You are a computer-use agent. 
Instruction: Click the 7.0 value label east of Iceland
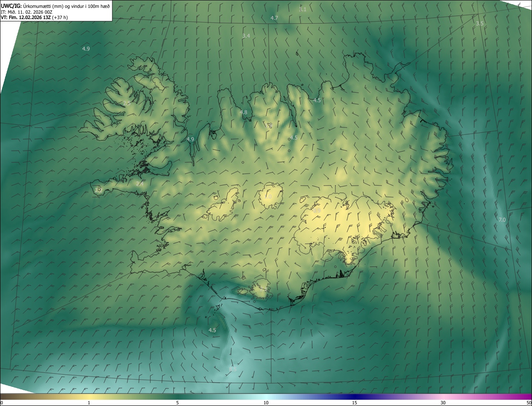point(502,220)
